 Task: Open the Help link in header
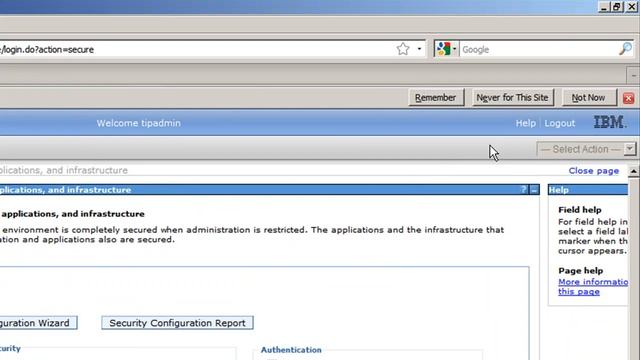tap(525, 123)
